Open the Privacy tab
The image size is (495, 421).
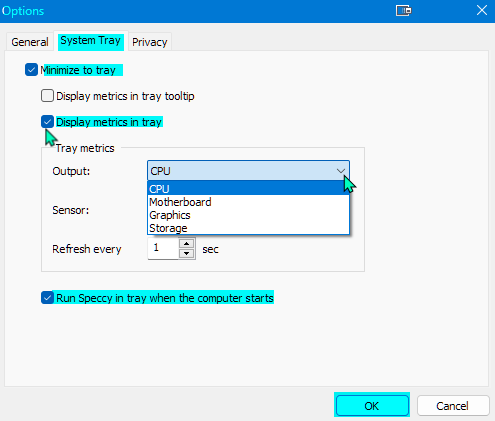click(150, 42)
